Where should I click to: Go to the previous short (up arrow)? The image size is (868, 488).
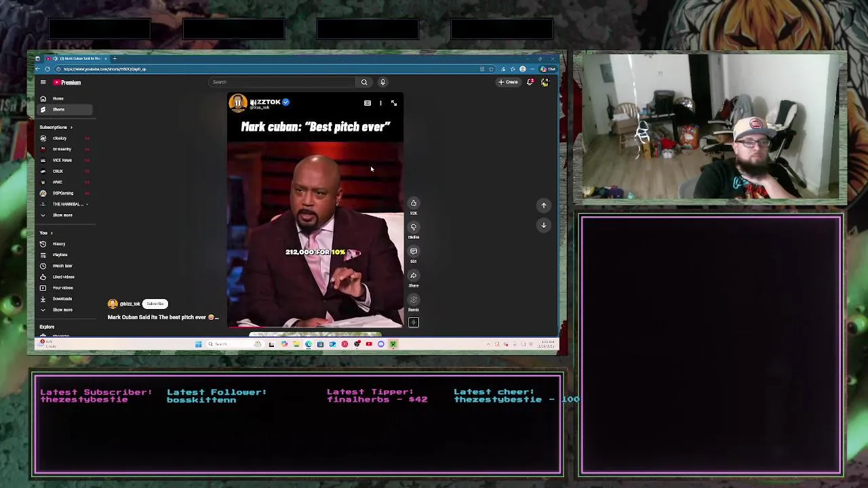point(544,205)
